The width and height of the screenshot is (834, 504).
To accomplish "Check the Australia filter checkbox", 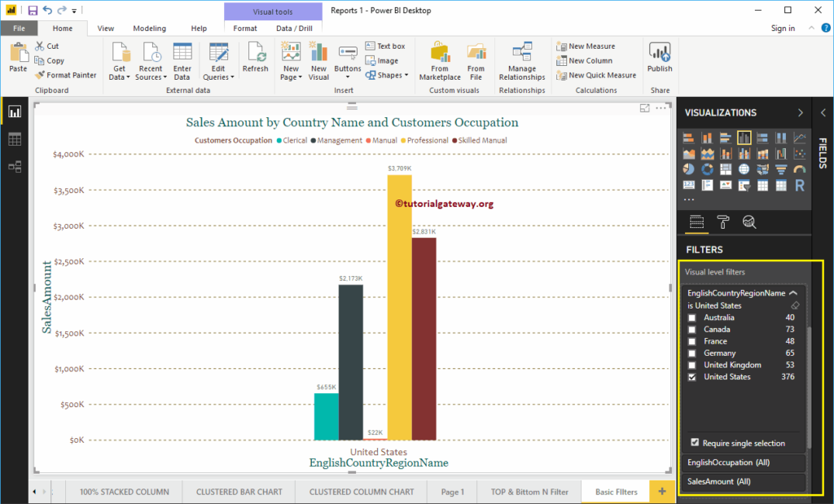I will 692,318.
